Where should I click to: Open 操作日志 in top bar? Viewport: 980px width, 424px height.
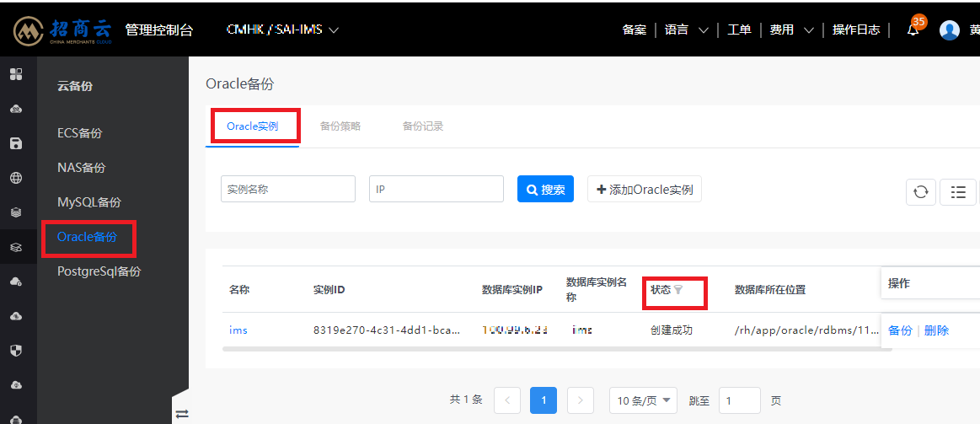(x=856, y=30)
